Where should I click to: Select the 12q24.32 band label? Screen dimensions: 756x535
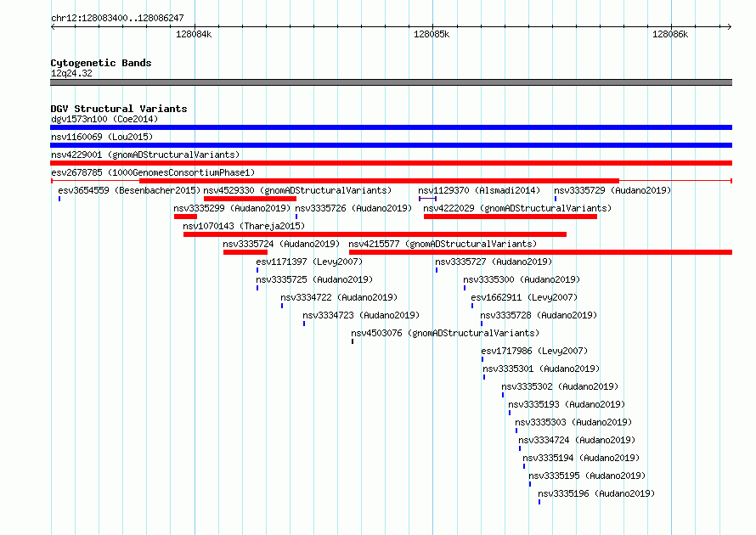pos(71,73)
